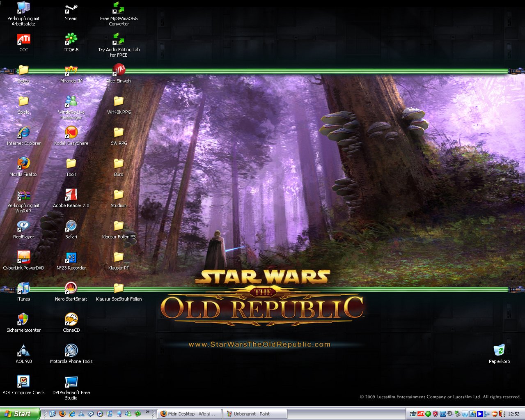Click the Internet Explorer Quick Launch icon
The height and width of the screenshot is (420, 525).
[72, 414]
